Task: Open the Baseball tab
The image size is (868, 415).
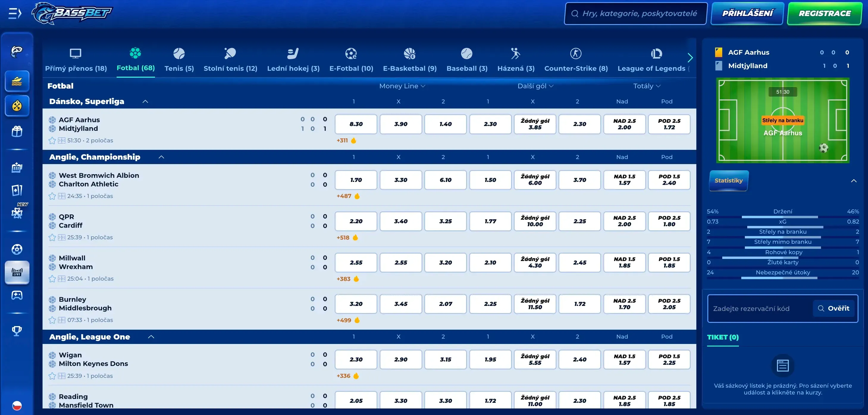Action: pyautogui.click(x=467, y=60)
